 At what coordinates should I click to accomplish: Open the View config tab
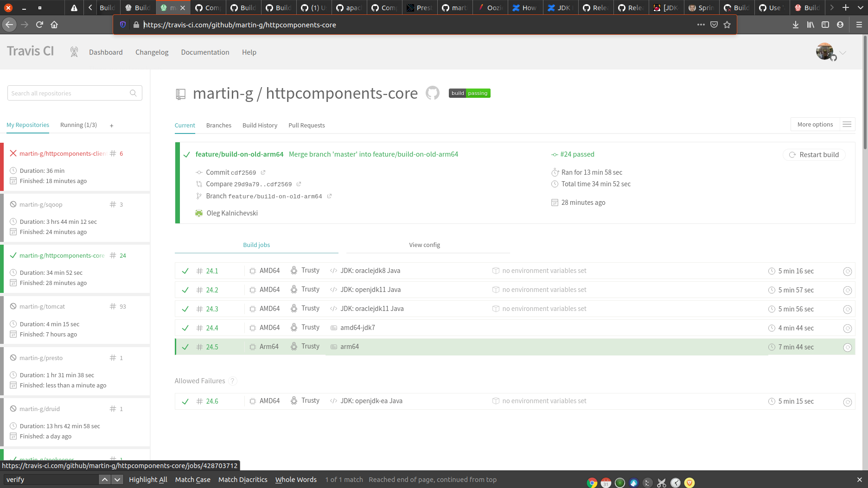[x=425, y=245]
